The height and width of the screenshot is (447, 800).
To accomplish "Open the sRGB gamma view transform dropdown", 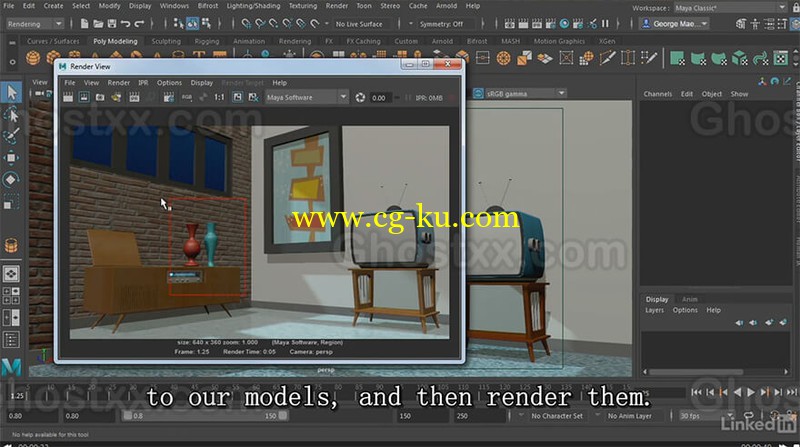I will [x=526, y=93].
